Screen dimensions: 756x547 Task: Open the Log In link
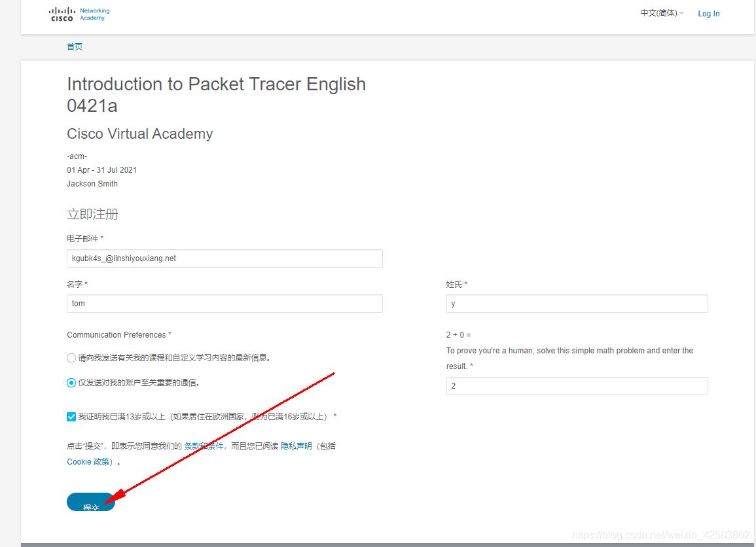click(708, 14)
